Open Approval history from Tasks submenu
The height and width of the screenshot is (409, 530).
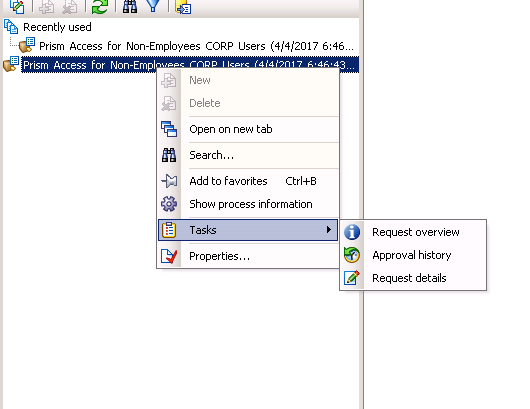412,255
